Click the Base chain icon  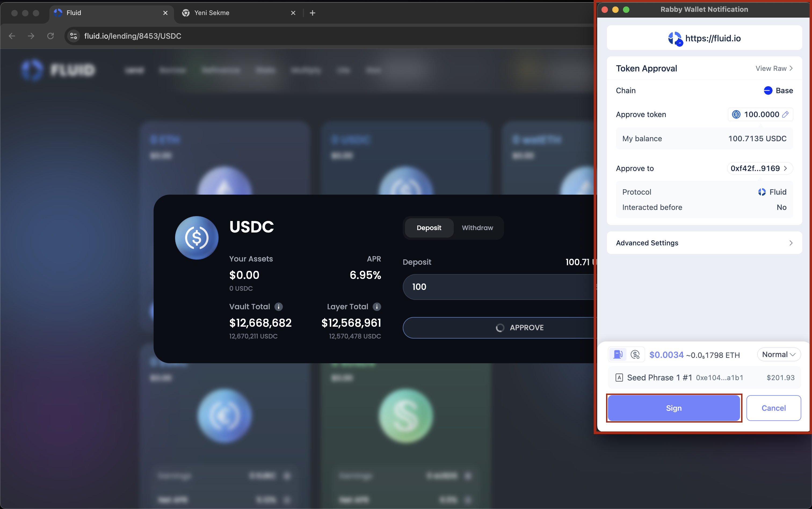768,90
